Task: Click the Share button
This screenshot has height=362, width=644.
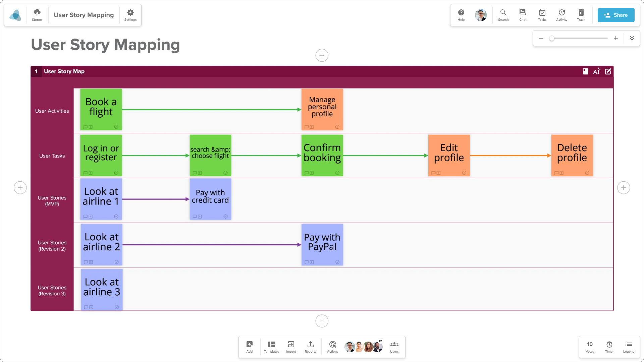Action: 616,15
